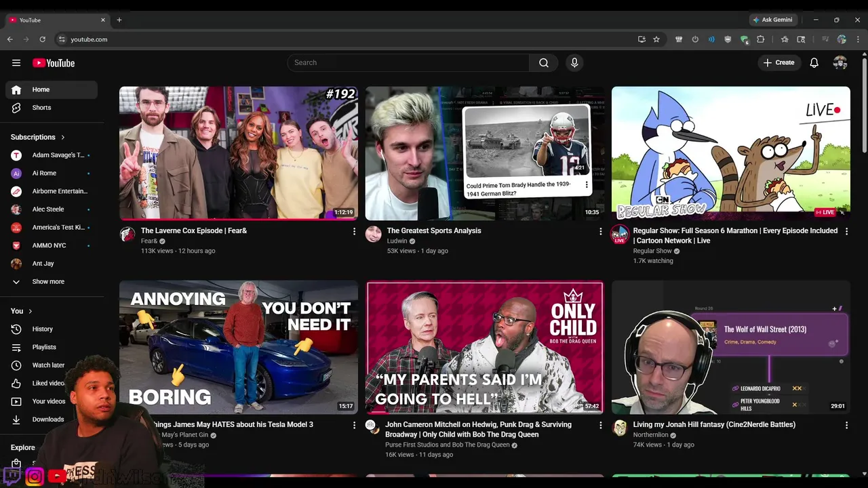Click the Create button
Image resolution: width=868 pixels, height=488 pixels.
coord(779,62)
